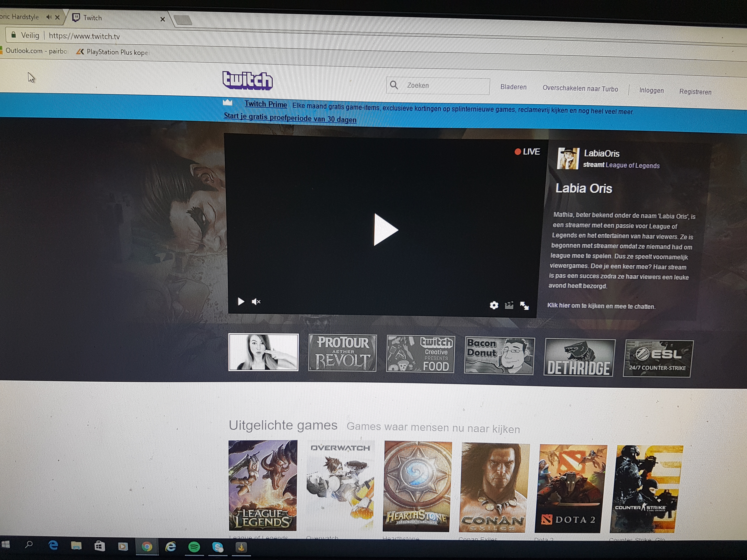Open the Microsoft Store taskbar icon

point(100,546)
